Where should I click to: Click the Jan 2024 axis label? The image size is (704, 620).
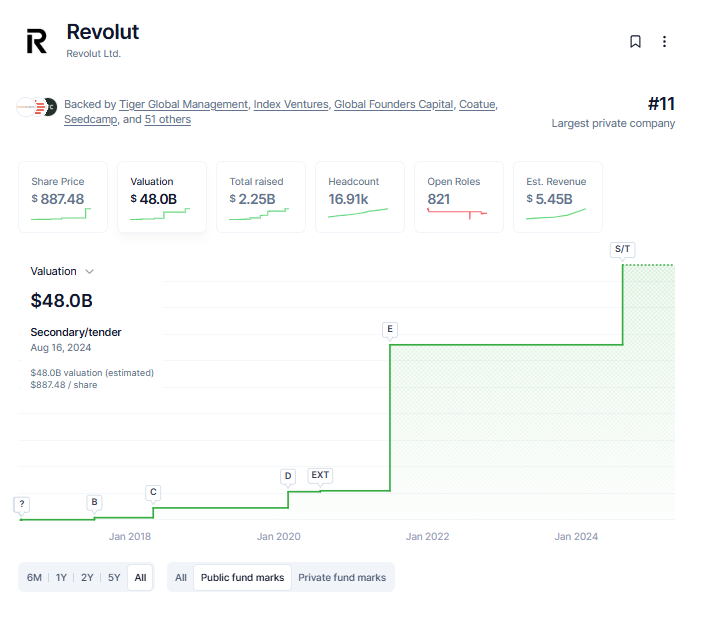coord(576,536)
